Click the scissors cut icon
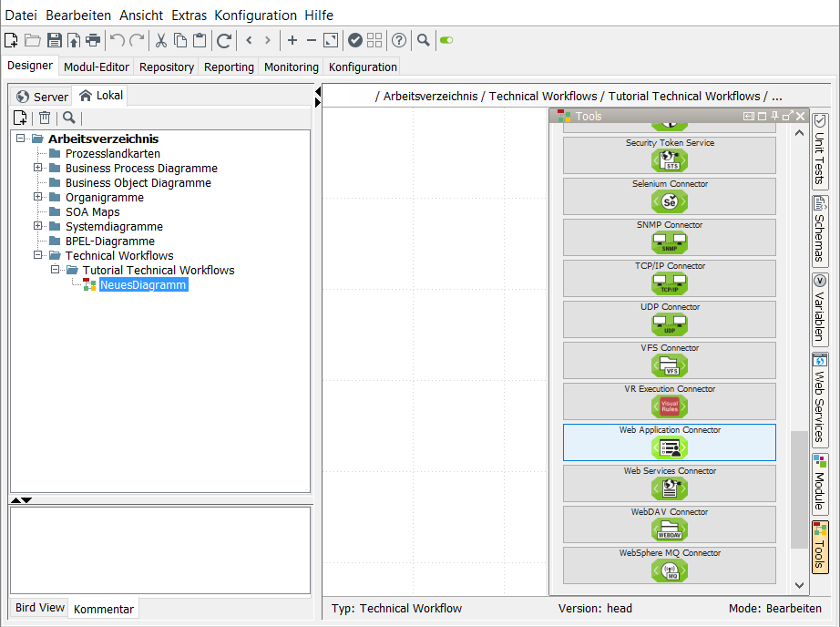840x627 pixels. coord(160,40)
